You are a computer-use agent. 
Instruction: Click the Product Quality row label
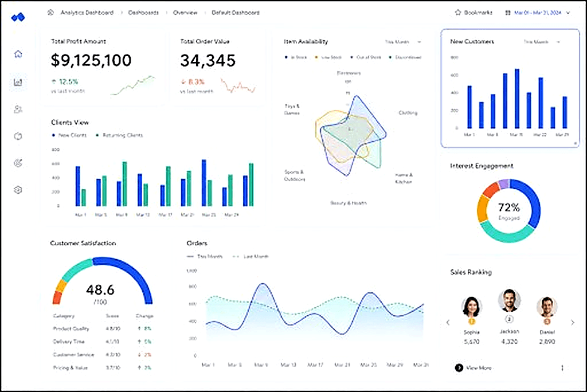[x=71, y=329]
